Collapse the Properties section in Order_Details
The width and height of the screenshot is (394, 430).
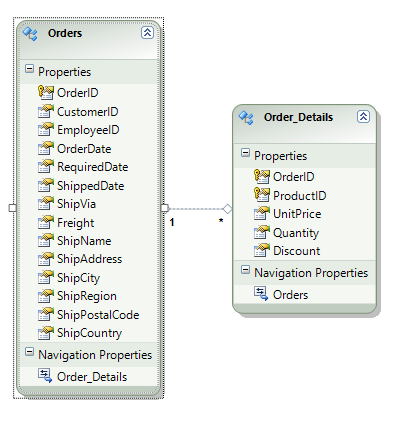tap(245, 153)
